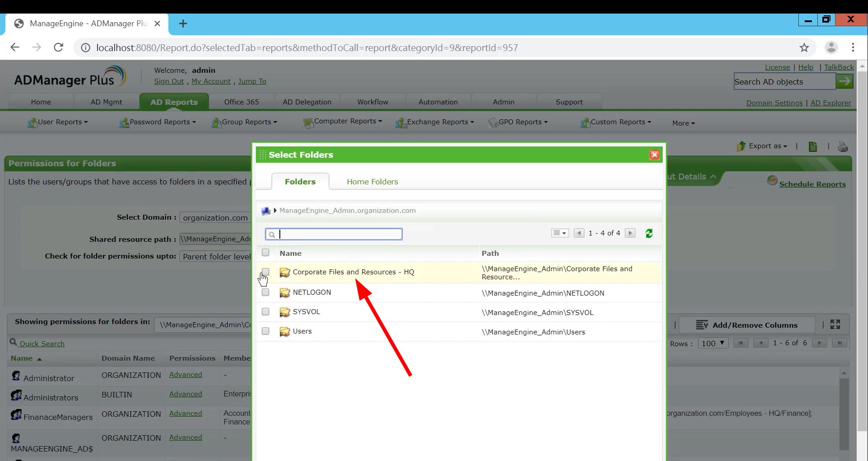Open the Office 365 tab
The width and height of the screenshot is (868, 461).
[241, 102]
